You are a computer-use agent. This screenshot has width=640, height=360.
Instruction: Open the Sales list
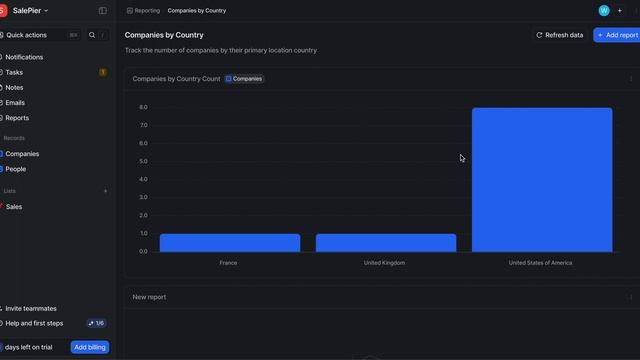pyautogui.click(x=13, y=207)
